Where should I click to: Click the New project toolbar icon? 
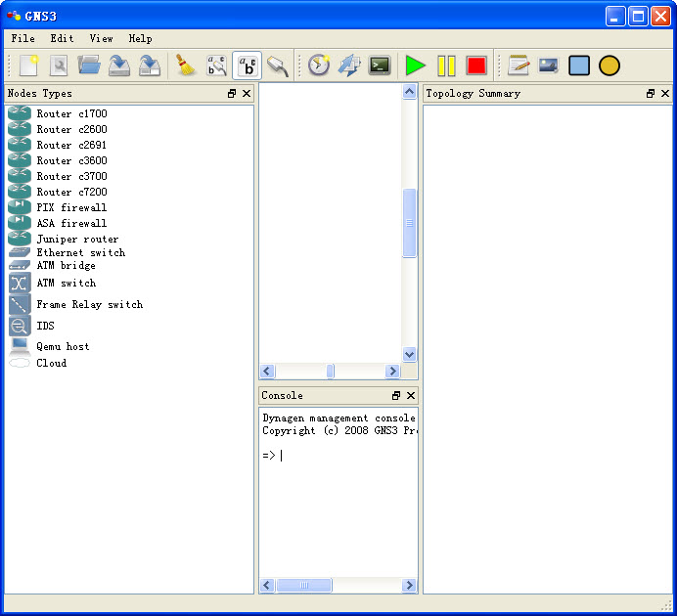(x=28, y=66)
